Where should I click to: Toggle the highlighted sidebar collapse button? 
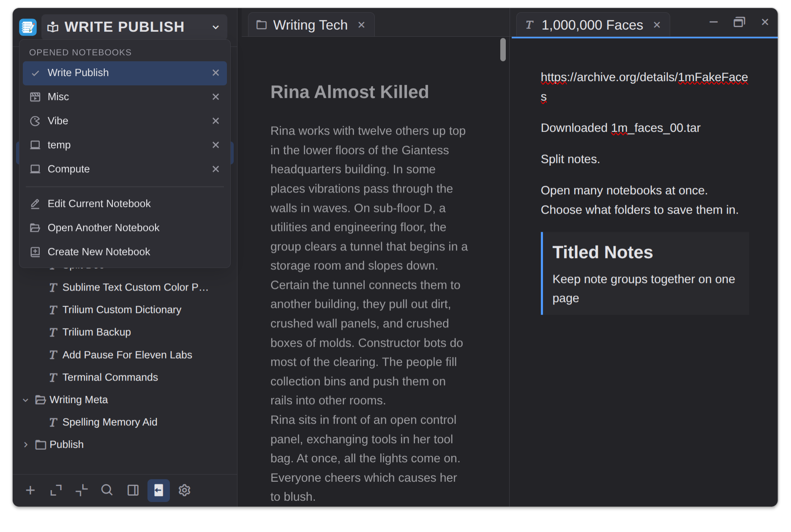pyautogui.click(x=158, y=491)
